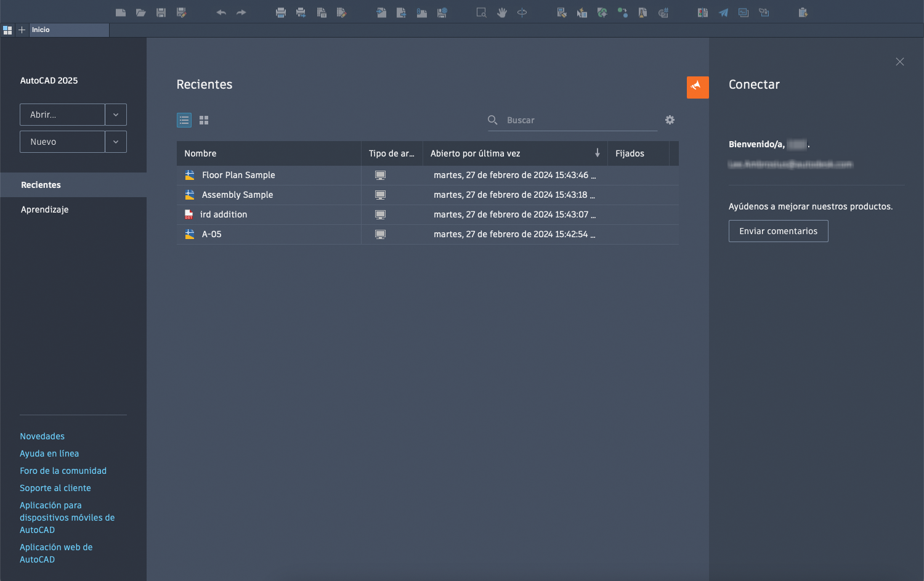Click the Export page-with-outgoing-arrow icon
This screenshot has width=924, height=581.
coord(402,12)
